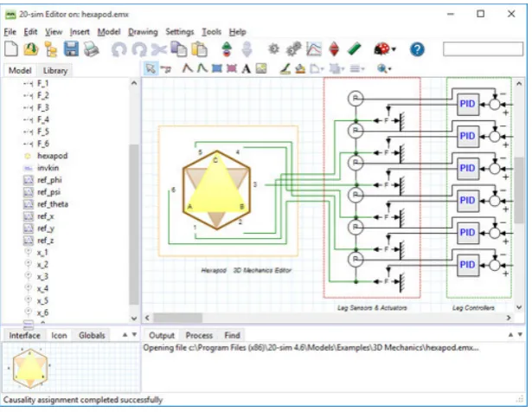Click the up arrow of the Output panel
Screen dimensions: 532x412
click(510, 335)
